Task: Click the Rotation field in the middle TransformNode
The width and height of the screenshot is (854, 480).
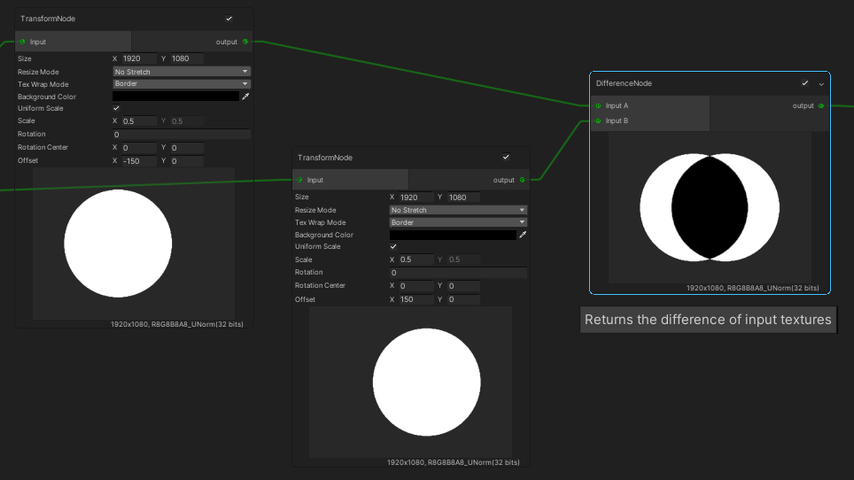Action: coord(458,273)
